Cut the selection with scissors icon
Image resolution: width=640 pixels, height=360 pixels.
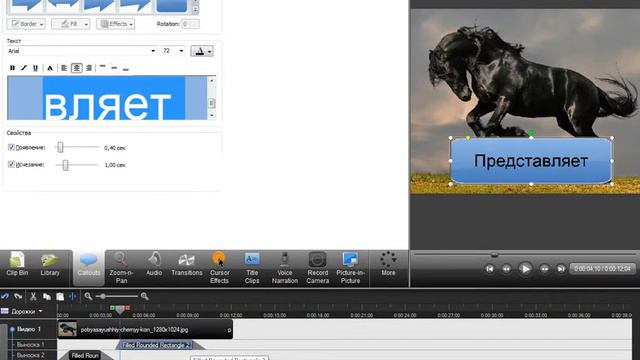tap(33, 296)
